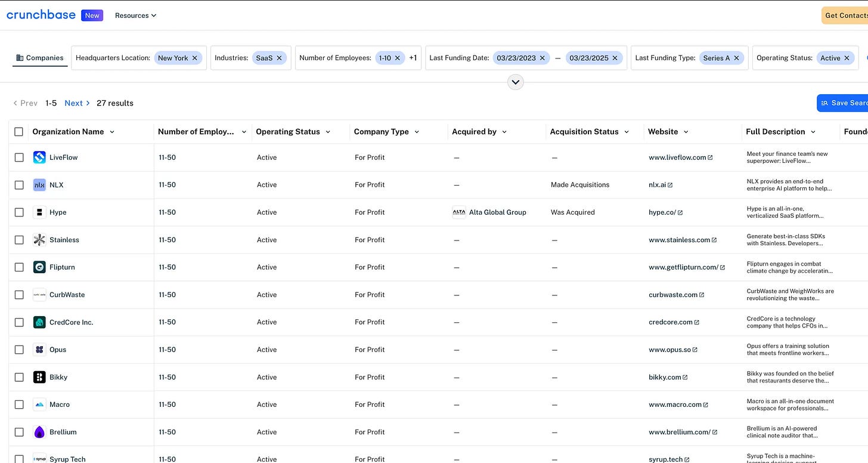Open the Hype company logo
The width and height of the screenshot is (868, 463).
(39, 212)
